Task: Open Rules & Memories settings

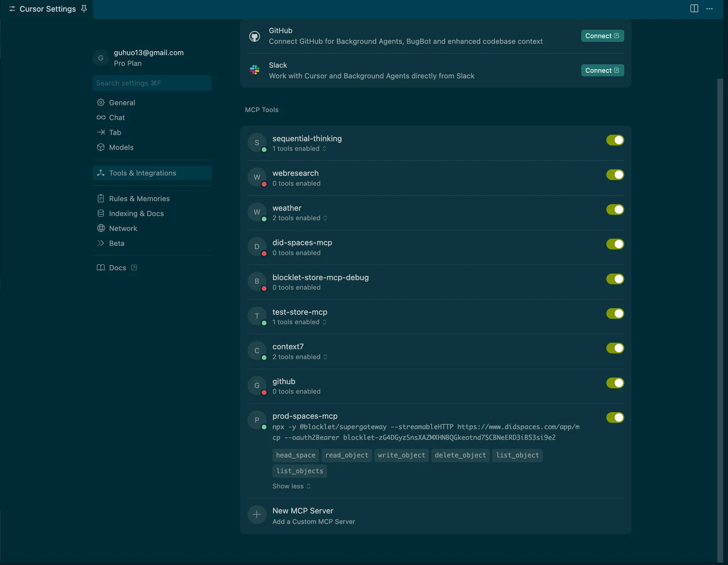Action: point(152,198)
